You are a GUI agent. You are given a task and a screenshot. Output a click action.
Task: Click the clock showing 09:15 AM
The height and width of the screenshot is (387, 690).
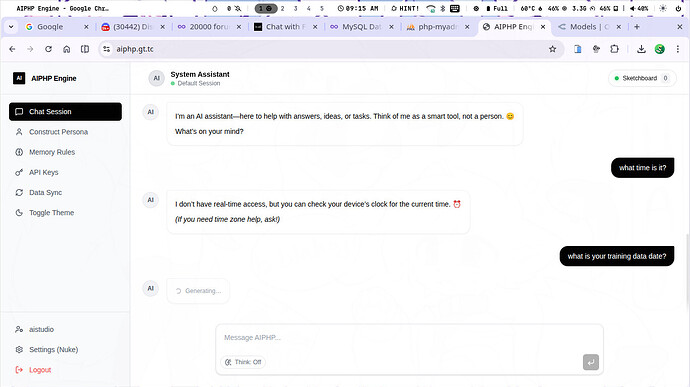tap(358, 8)
